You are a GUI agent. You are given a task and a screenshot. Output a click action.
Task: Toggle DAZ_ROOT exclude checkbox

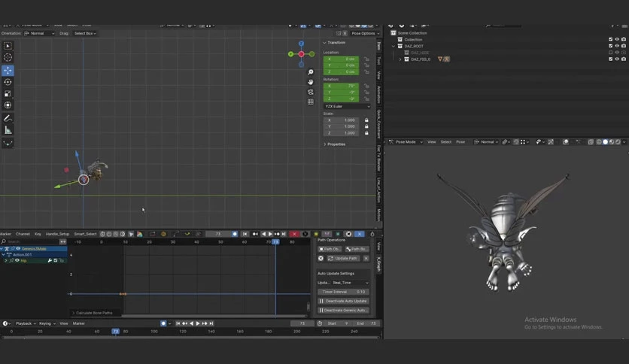coord(610,46)
